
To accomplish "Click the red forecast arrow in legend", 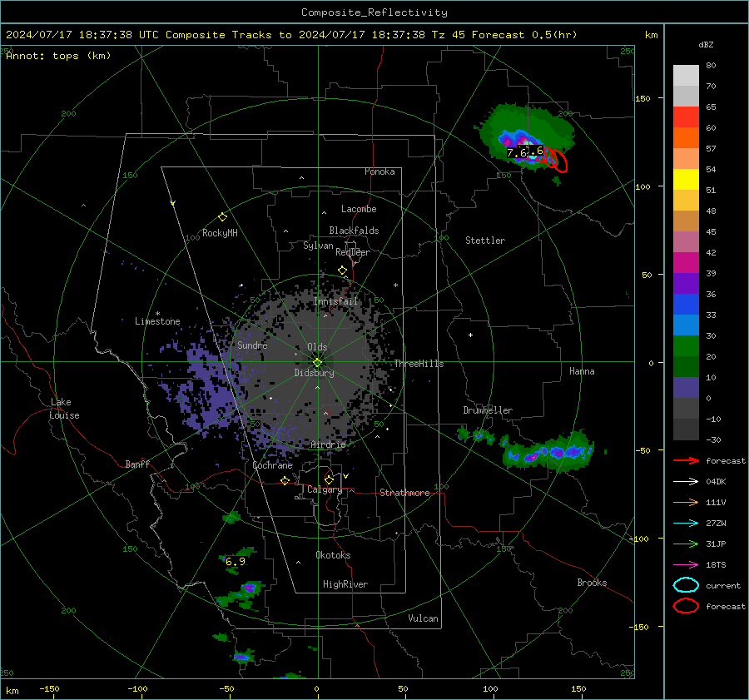I will (x=686, y=460).
